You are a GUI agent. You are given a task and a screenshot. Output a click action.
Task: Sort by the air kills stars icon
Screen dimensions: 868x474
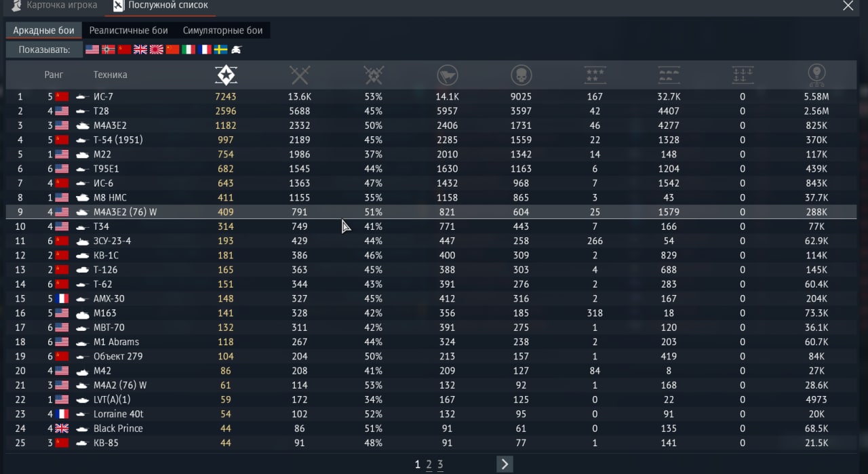[x=595, y=75]
